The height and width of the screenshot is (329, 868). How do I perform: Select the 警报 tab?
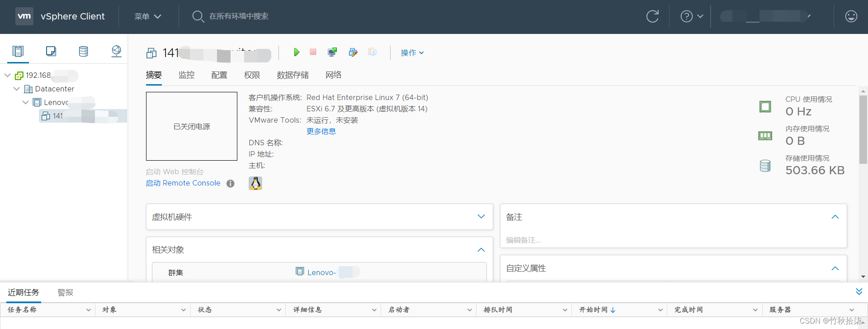[x=66, y=292]
